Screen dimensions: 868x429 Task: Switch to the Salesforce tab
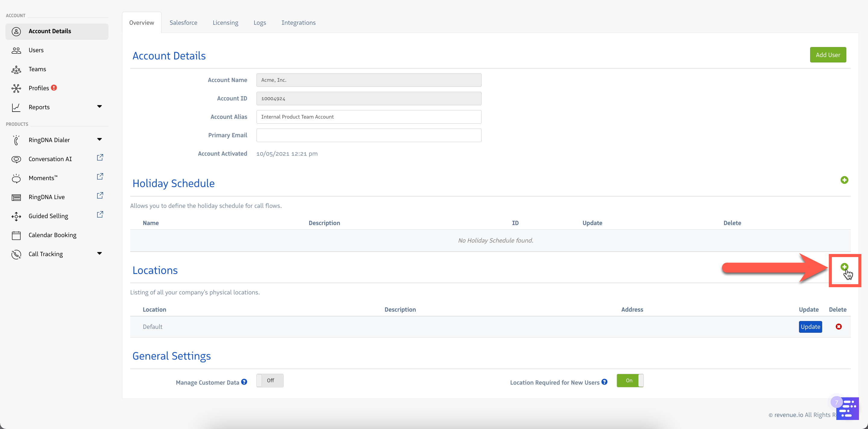pos(183,23)
